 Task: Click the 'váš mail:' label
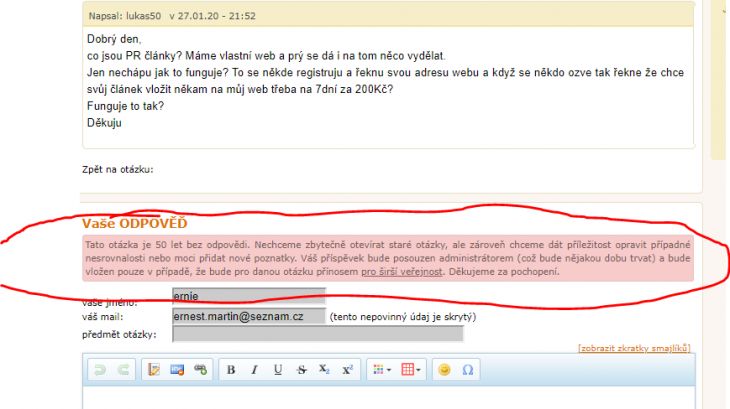pos(102,317)
